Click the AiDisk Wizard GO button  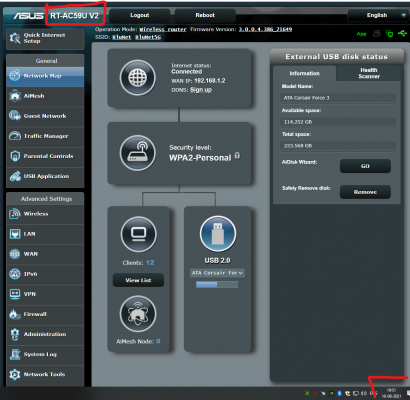point(365,166)
